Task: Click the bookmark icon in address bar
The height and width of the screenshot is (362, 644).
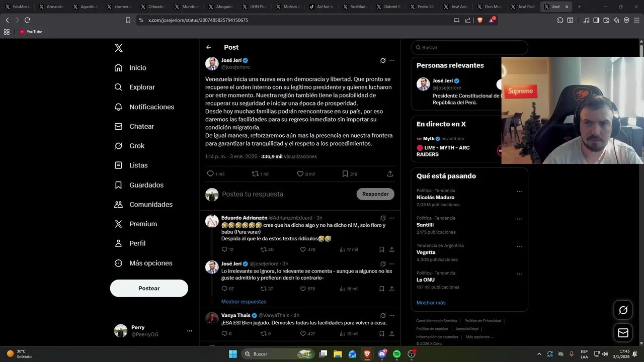Action: coord(128,20)
